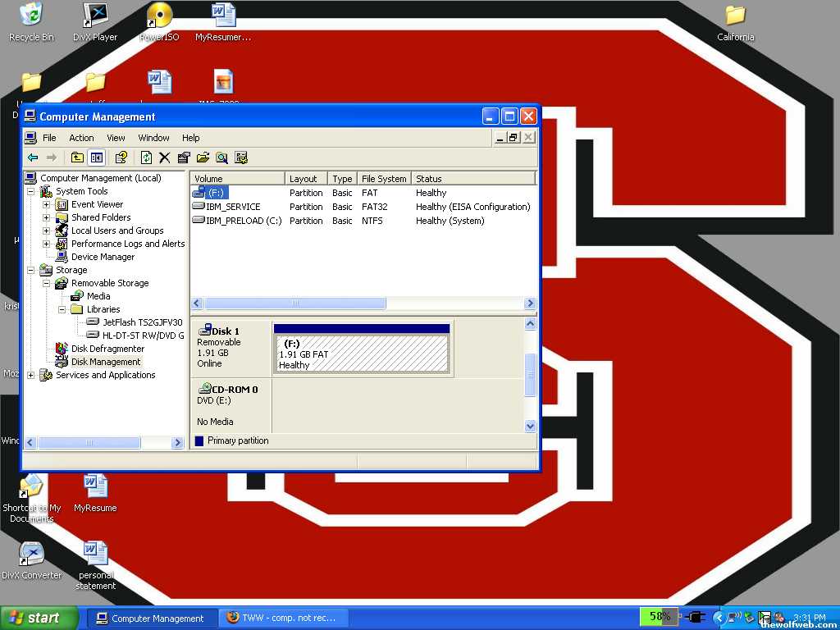This screenshot has width=840, height=630.
Task: Collapse the Storage tree node
Action: [31, 270]
